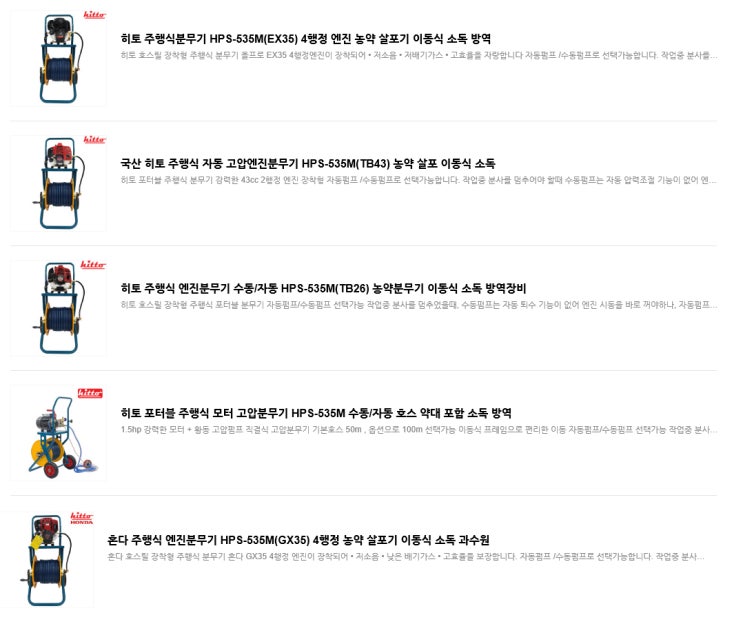Image resolution: width=743 pixels, height=624 pixels.
Task: Click the hitto HONDA logo on GX35 image
Action: (x=82, y=517)
